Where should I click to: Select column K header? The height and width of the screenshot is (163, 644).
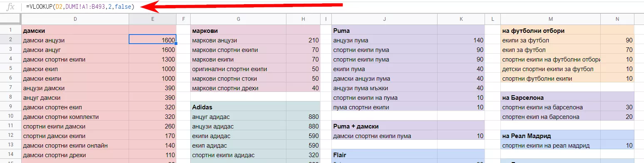[461, 19]
